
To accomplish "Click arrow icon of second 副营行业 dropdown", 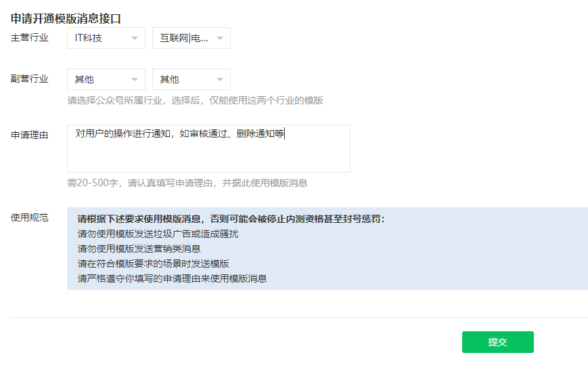I will [x=219, y=79].
